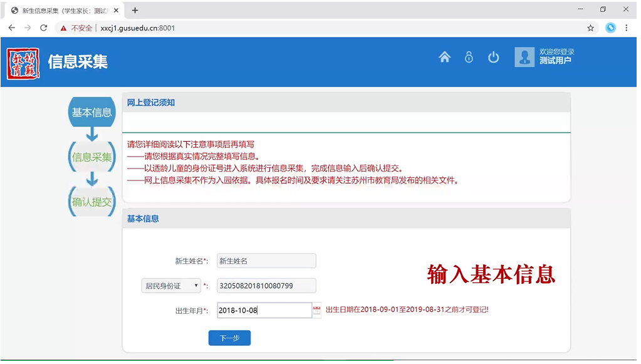
Task: Click the red seal site logo
Action: (x=23, y=63)
